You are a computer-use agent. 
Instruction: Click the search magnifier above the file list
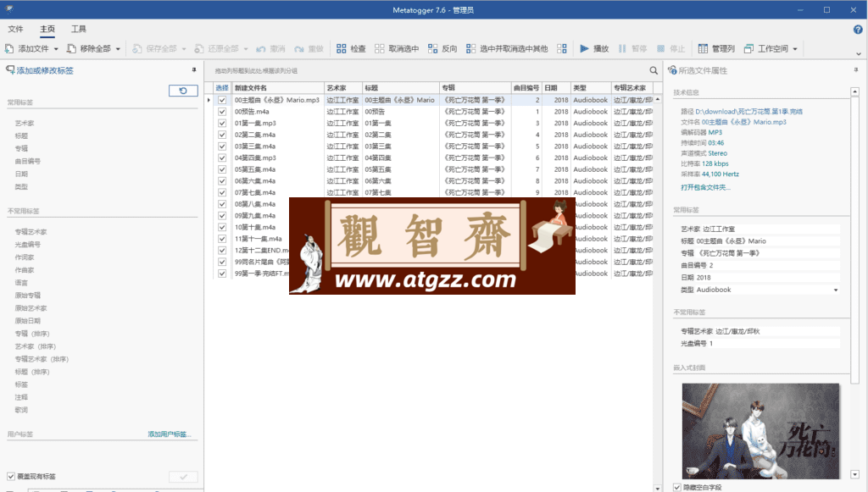[654, 70]
